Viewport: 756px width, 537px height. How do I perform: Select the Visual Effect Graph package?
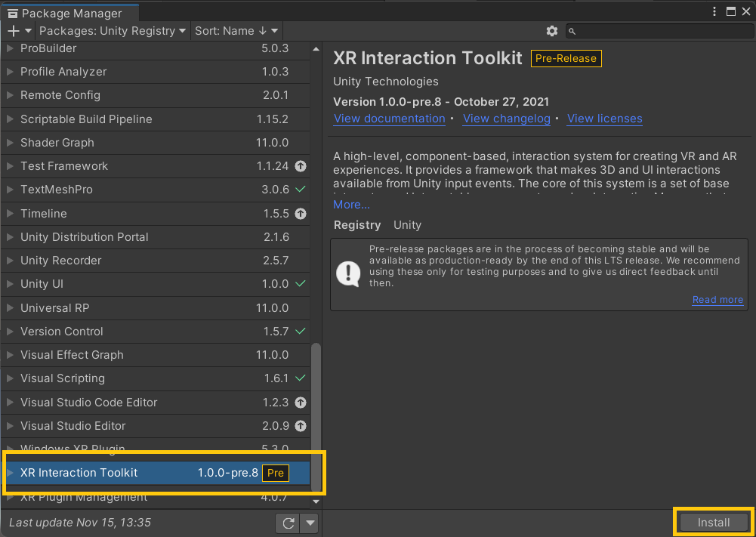pyautogui.click(x=156, y=355)
